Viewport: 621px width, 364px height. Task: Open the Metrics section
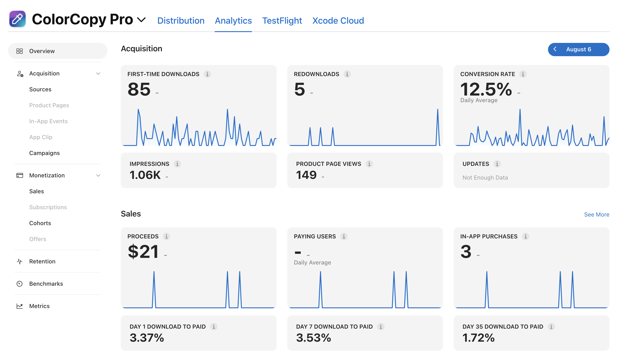point(39,306)
